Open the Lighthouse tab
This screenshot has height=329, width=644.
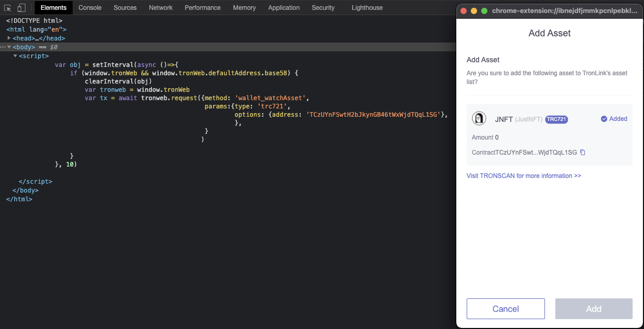click(367, 8)
